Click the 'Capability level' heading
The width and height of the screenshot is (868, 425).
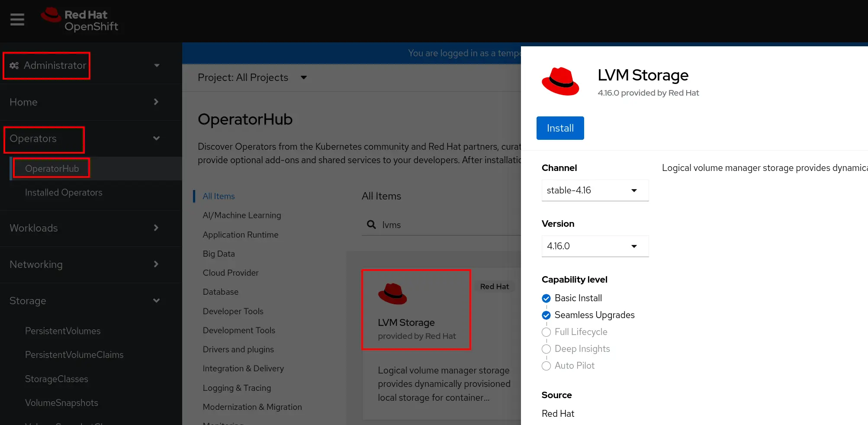coord(574,280)
